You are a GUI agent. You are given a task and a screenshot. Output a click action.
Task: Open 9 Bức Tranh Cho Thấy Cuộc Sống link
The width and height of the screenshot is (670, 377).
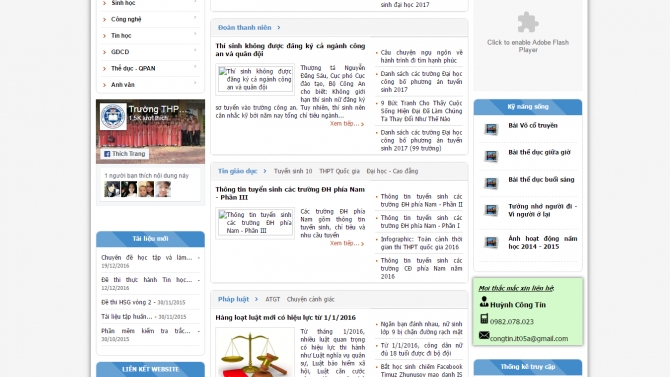coord(421,111)
